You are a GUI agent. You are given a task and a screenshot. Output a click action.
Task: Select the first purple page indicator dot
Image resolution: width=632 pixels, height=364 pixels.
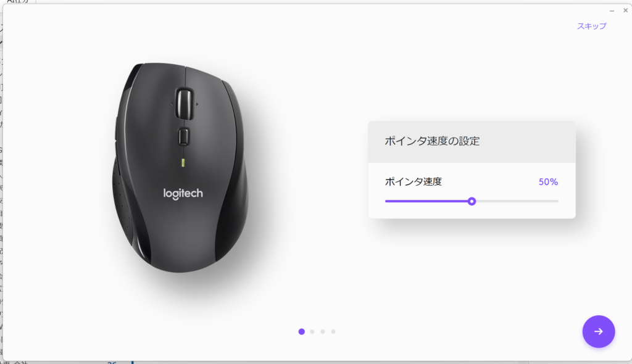[x=301, y=331]
